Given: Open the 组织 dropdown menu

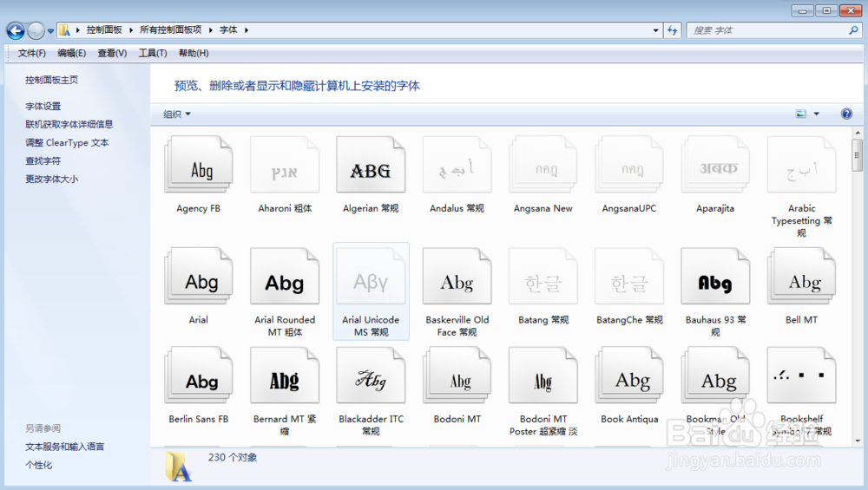Looking at the screenshot, I should [176, 114].
